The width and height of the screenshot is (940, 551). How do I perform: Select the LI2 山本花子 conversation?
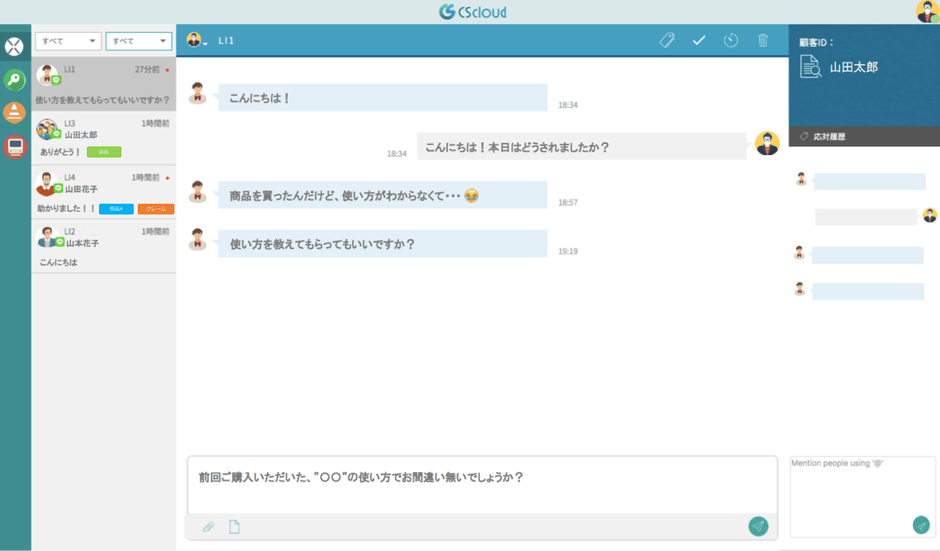pos(103,247)
